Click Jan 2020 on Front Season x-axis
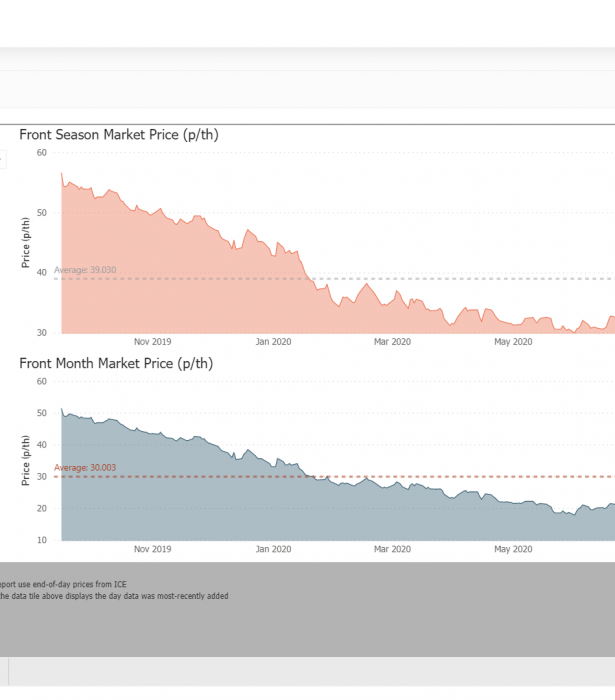The image size is (615, 700). pyautogui.click(x=272, y=342)
